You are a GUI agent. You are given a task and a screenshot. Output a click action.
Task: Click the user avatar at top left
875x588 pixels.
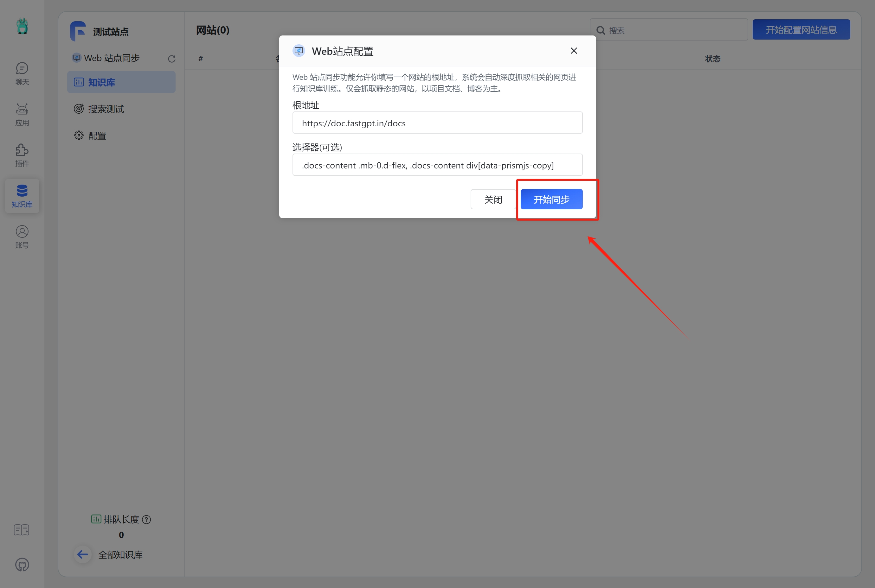(22, 26)
